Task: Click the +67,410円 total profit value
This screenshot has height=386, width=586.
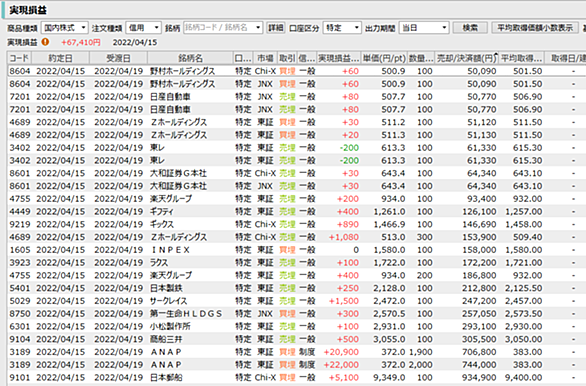Action: tap(81, 42)
